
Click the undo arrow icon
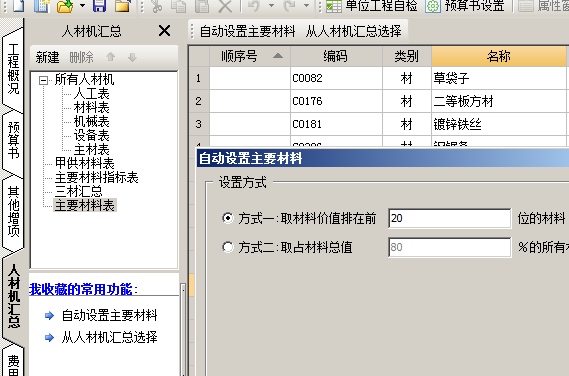pos(254,5)
